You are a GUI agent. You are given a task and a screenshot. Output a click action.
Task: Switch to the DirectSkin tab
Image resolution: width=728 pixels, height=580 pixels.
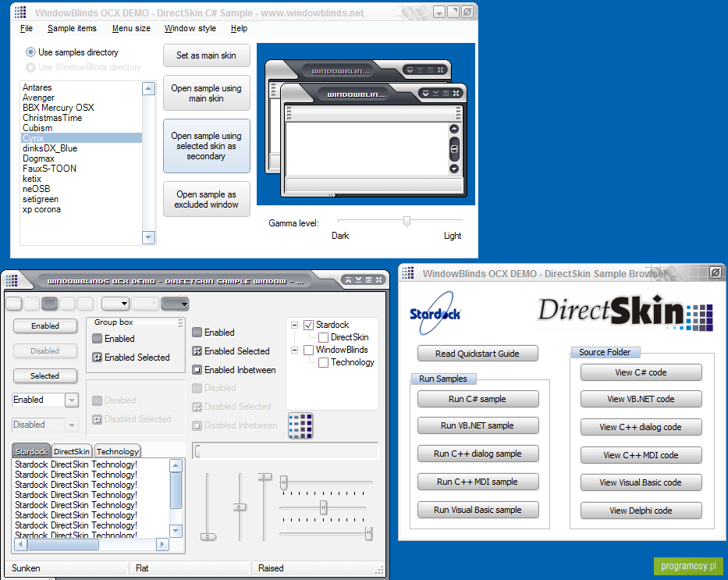point(72,451)
